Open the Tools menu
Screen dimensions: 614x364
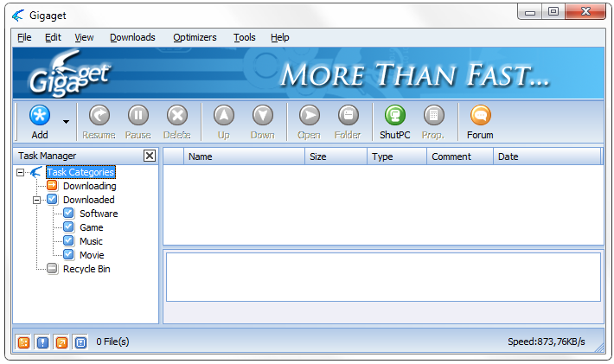245,37
